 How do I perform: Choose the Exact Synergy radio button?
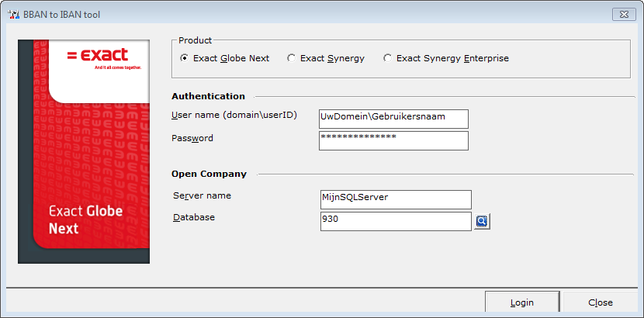326,59
